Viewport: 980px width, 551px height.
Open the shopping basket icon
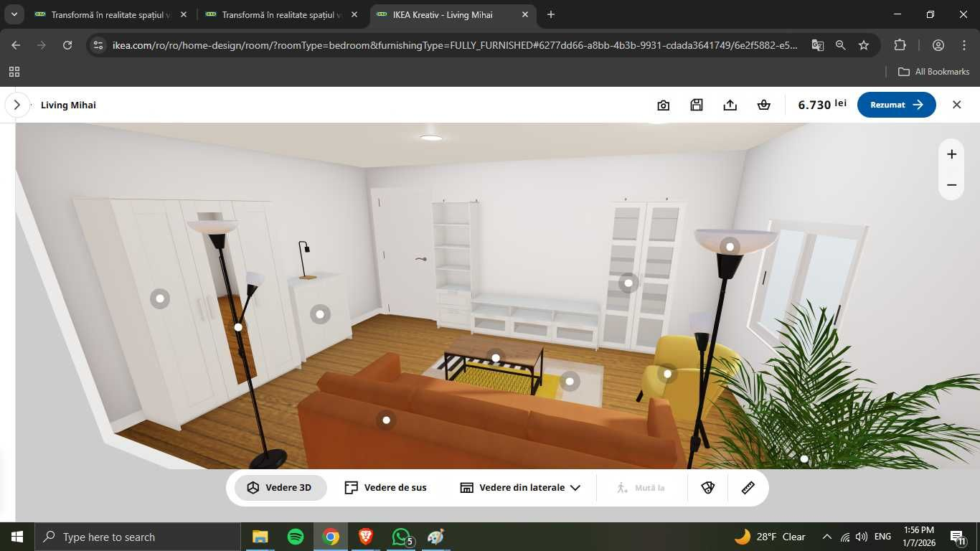[x=763, y=105]
